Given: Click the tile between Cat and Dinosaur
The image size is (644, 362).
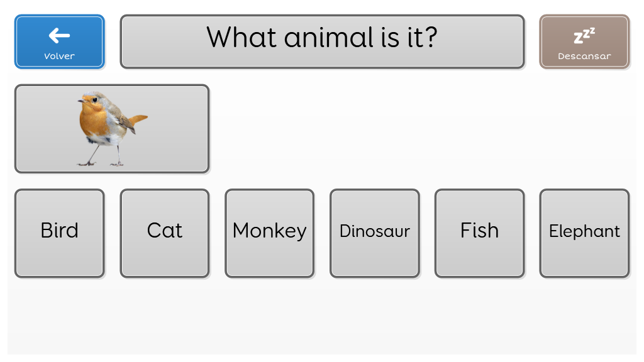Looking at the screenshot, I should coord(269,233).
